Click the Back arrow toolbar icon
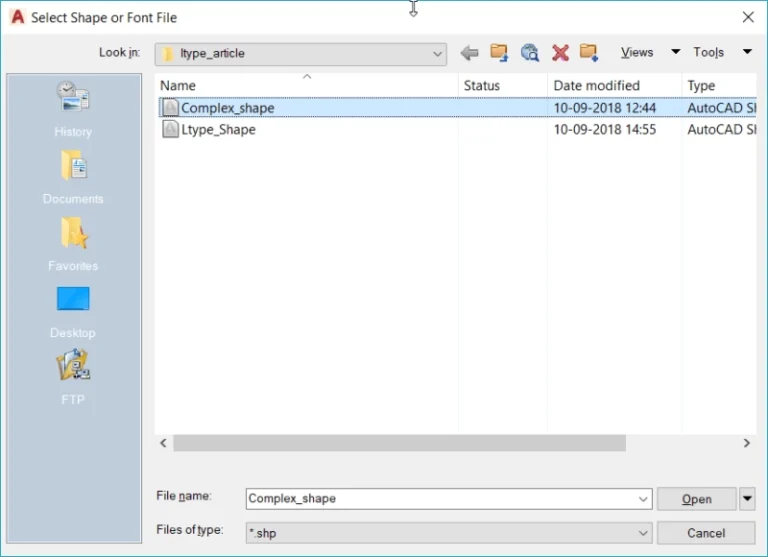Viewport: 768px width, 557px height. (x=469, y=52)
